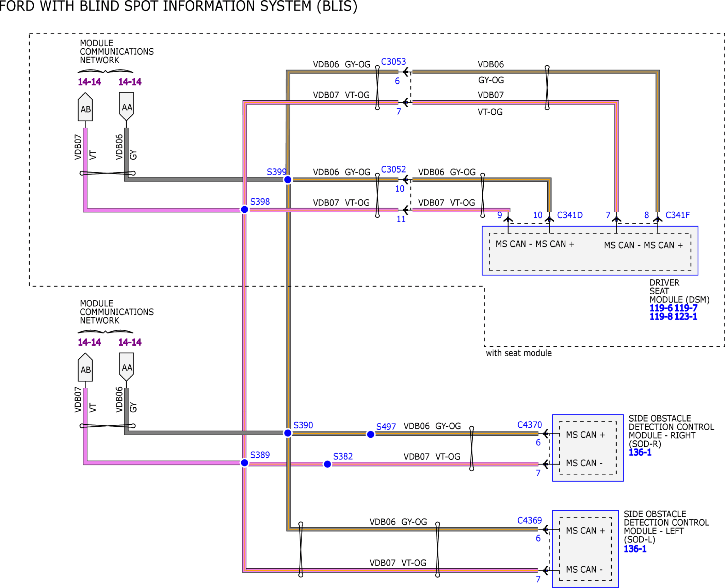This screenshot has width=725, height=588.
Task: Click connector label C341D
Action: 570,215
